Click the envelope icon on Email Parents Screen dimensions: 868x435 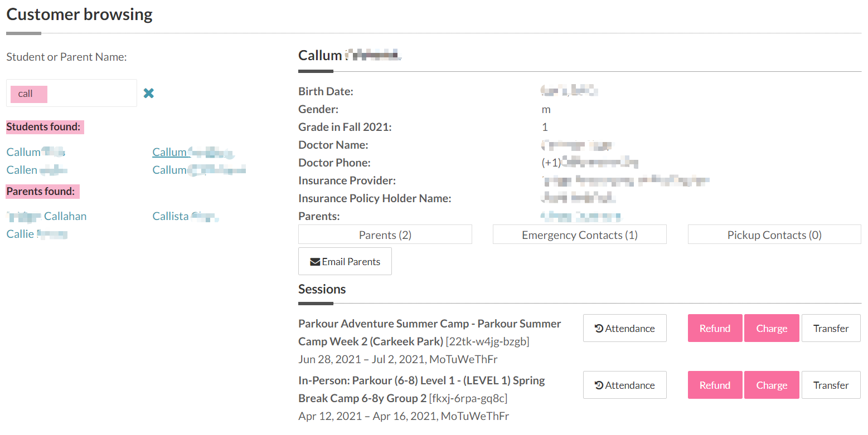[x=315, y=262]
